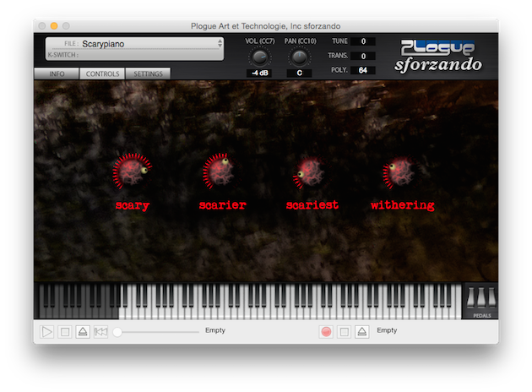
Task: Click the -4 dB volume readout
Action: click(259, 73)
